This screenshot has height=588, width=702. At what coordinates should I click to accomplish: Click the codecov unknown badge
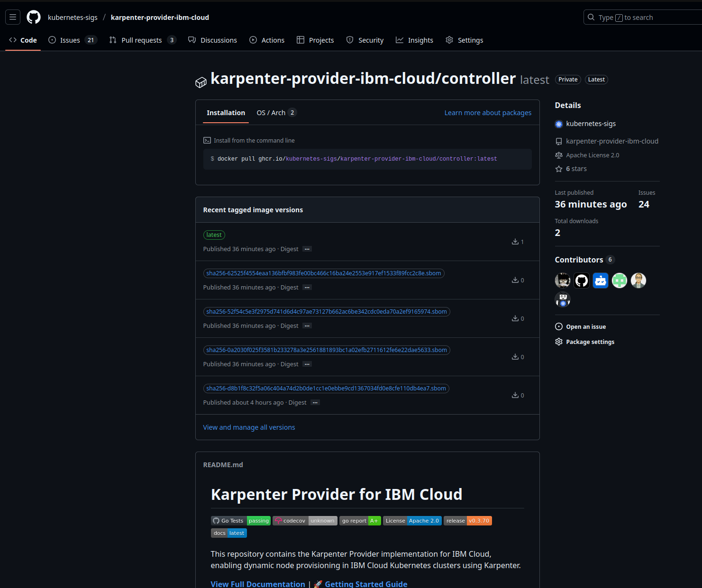tap(305, 521)
